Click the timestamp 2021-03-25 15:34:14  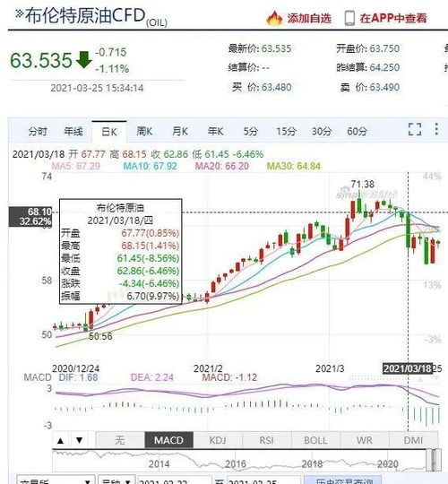coord(97,88)
